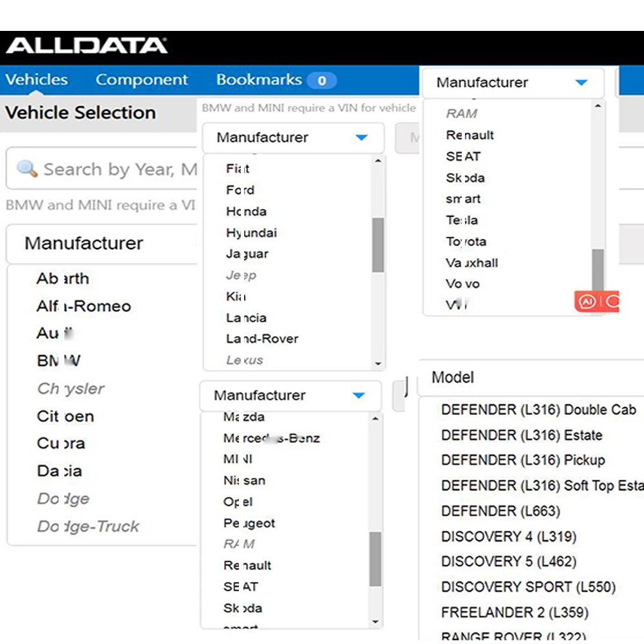Screen dimensions: 644x644
Task: Click the greyed Chrysler entry
Action: (x=70, y=388)
